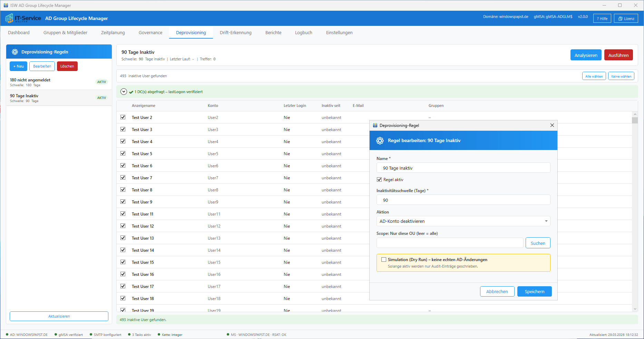Screen dimensions: 644x339
Task: Expand the DC verification details chevron
Action: coord(124,92)
